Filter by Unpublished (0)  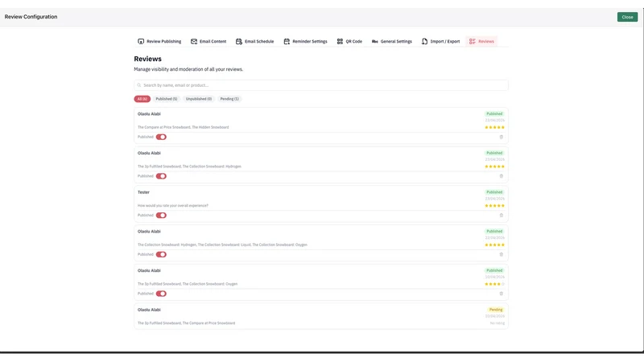(x=199, y=99)
